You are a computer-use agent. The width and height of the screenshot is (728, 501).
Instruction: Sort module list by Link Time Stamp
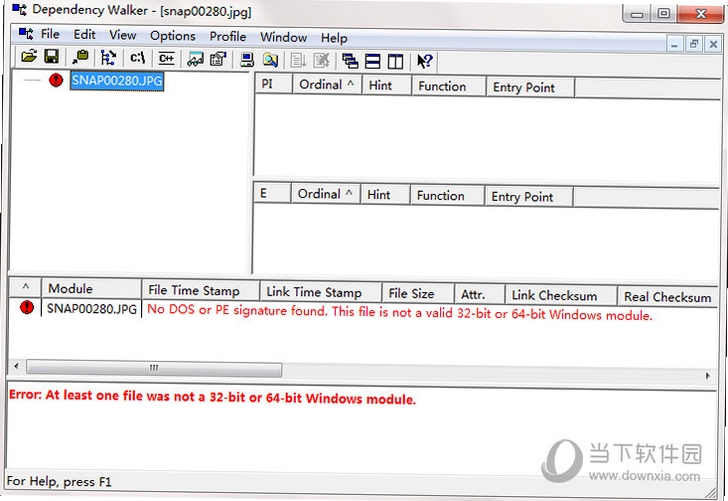pyautogui.click(x=321, y=292)
